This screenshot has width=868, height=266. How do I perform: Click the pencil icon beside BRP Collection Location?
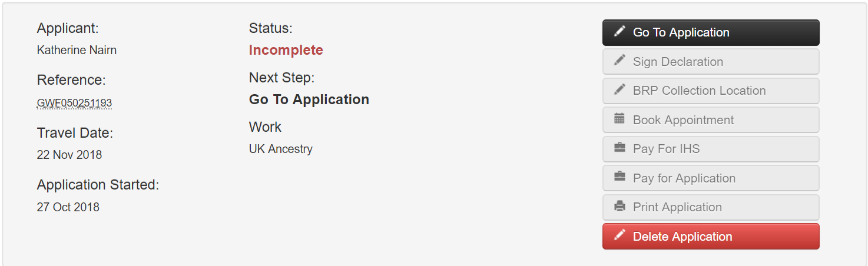coord(619,89)
